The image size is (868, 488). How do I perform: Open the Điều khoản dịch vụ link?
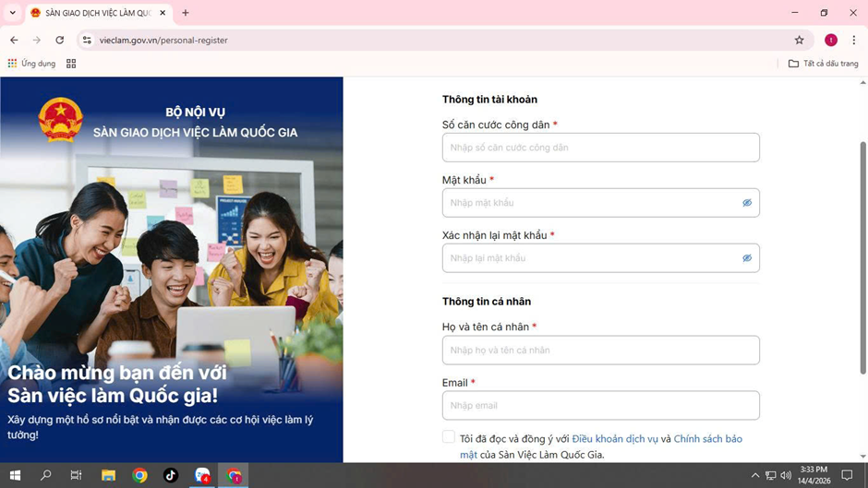point(614,439)
